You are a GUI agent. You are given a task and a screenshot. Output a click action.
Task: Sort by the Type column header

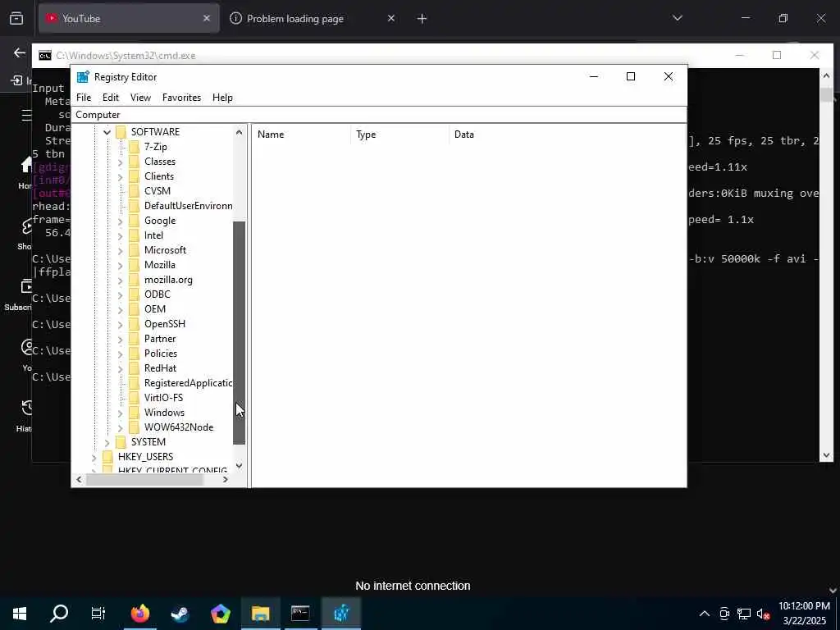[400, 135]
